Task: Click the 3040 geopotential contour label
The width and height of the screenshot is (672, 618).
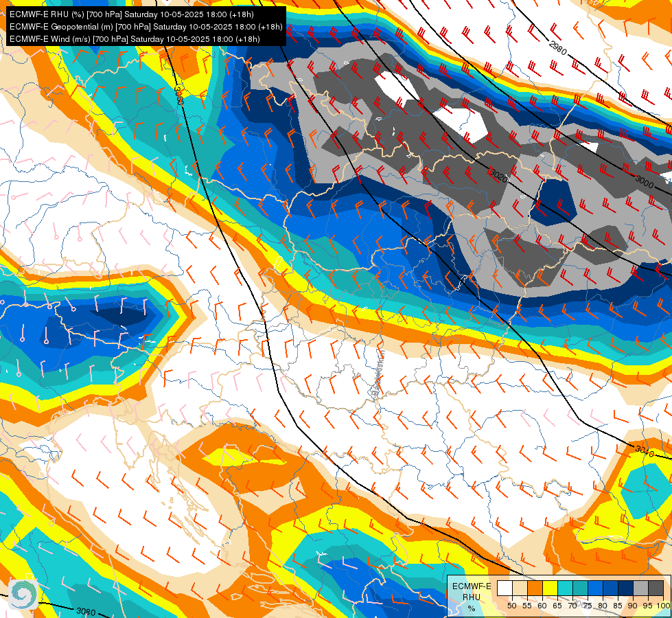Action: tap(644, 451)
